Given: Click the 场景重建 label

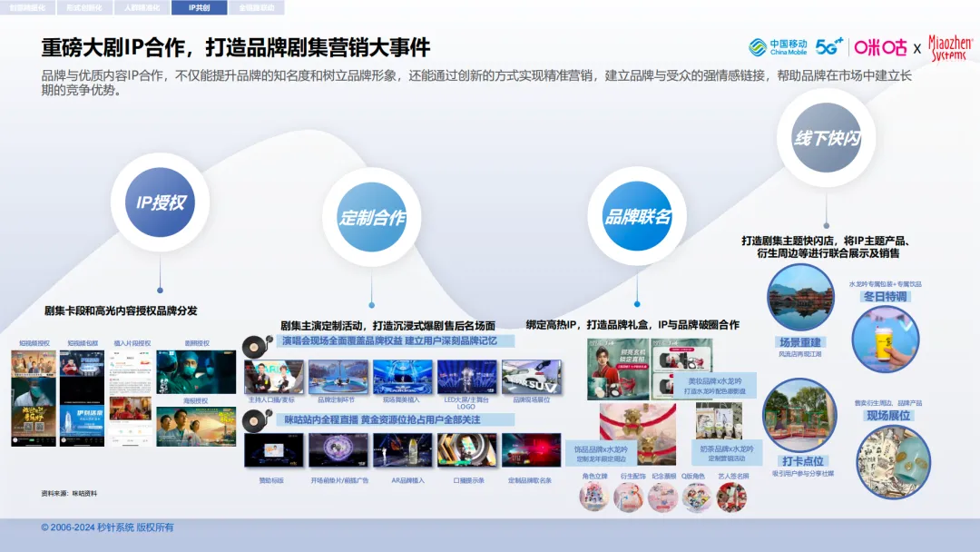Looking at the screenshot, I should tap(799, 342).
